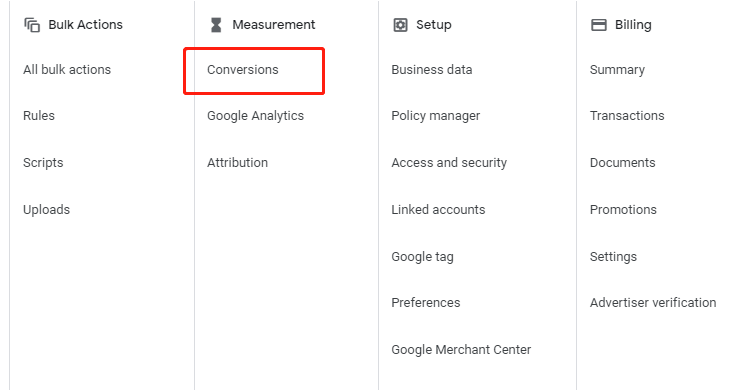Viewport: 748px width, 390px height.
Task: Open Billing Transactions
Action: point(627,116)
